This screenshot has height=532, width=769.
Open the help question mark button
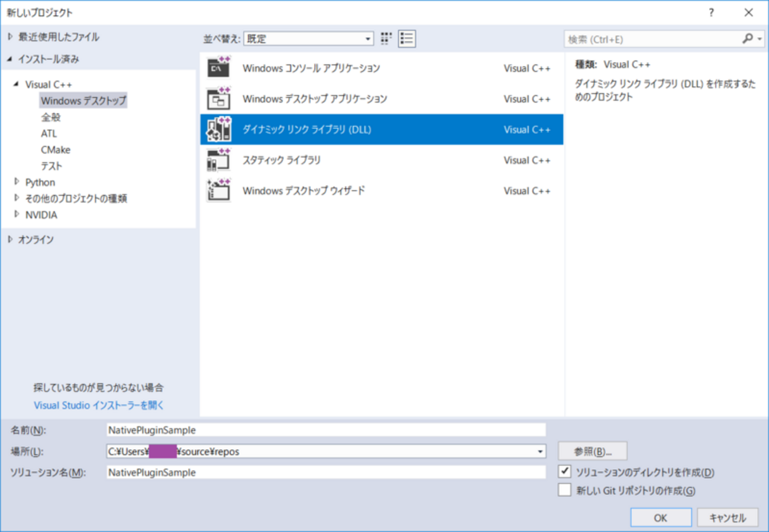tap(711, 12)
